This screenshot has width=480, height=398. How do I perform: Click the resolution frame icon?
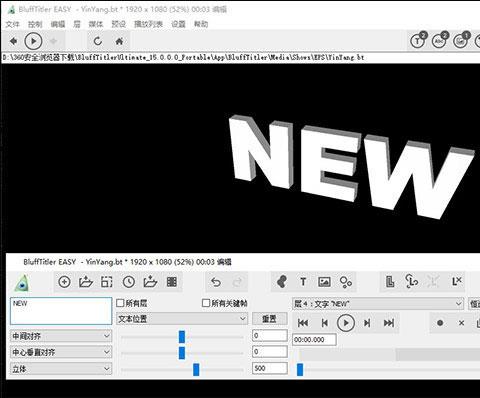click(x=107, y=282)
